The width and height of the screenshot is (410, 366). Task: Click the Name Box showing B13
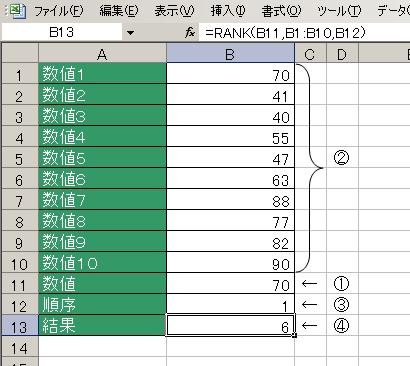click(x=62, y=33)
